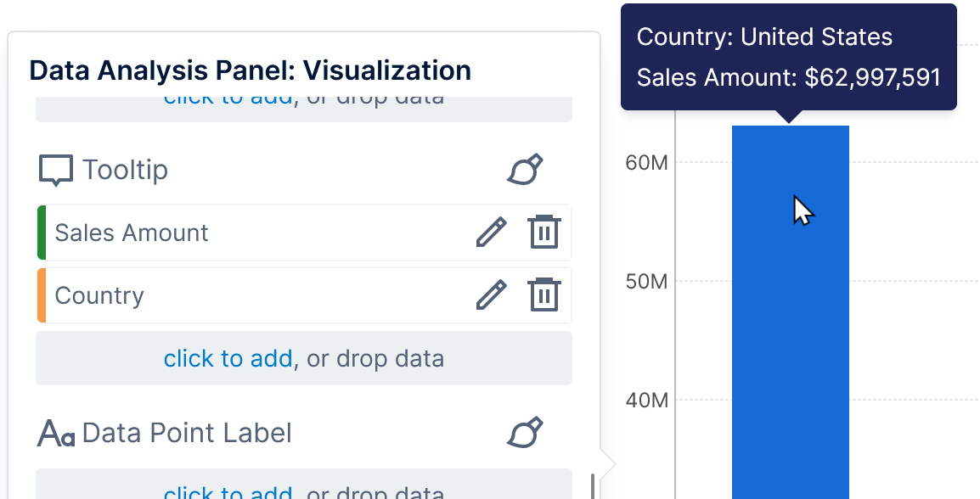Select the blue United States bar
This screenshot has height=499, width=980.
[x=790, y=339]
